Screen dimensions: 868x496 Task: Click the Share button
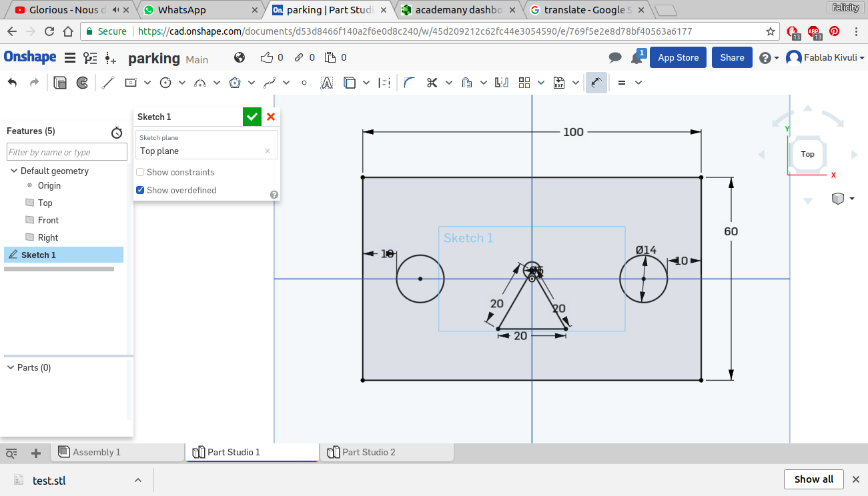click(x=732, y=57)
